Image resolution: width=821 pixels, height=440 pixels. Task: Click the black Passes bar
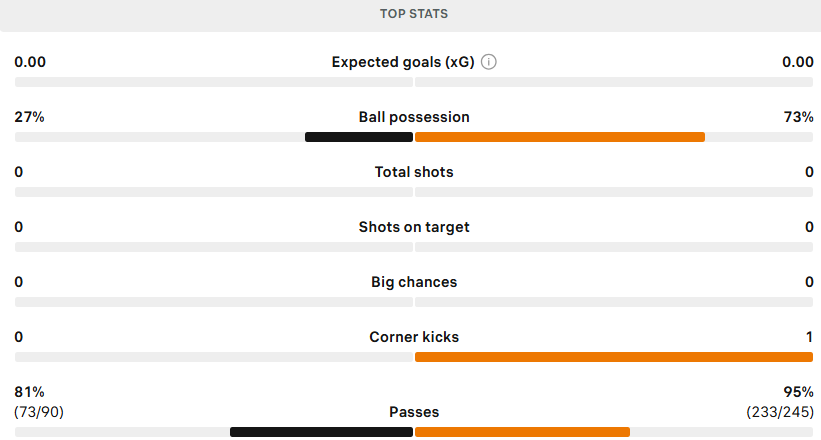[321, 432]
